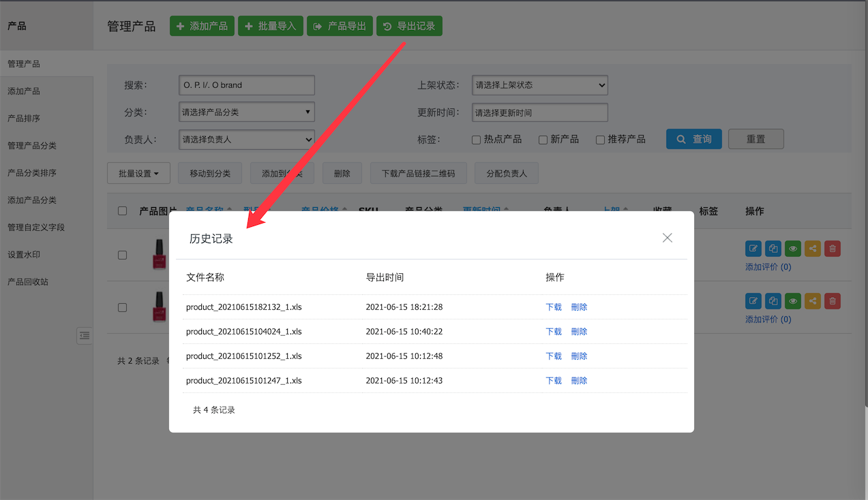868x500 pixels.
Task: Click the 更新时间 date input field
Action: 539,112
